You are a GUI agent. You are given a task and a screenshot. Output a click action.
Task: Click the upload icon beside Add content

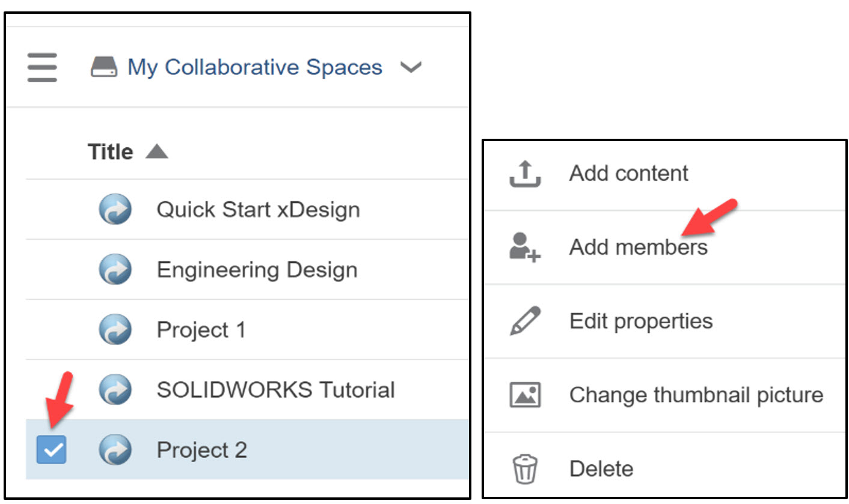[525, 172]
